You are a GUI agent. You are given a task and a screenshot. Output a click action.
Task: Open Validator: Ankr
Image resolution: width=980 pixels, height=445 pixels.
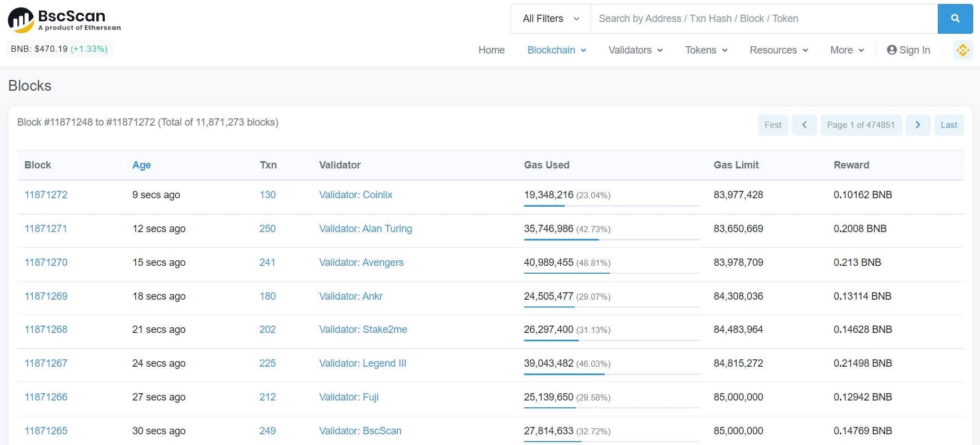(351, 296)
